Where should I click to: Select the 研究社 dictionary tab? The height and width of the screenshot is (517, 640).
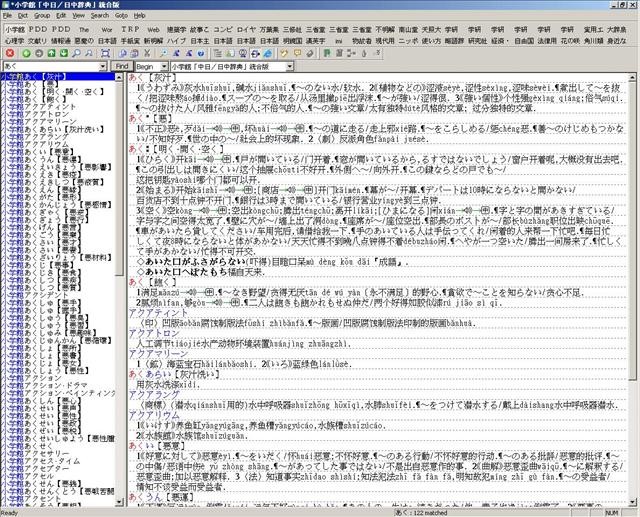(478, 41)
